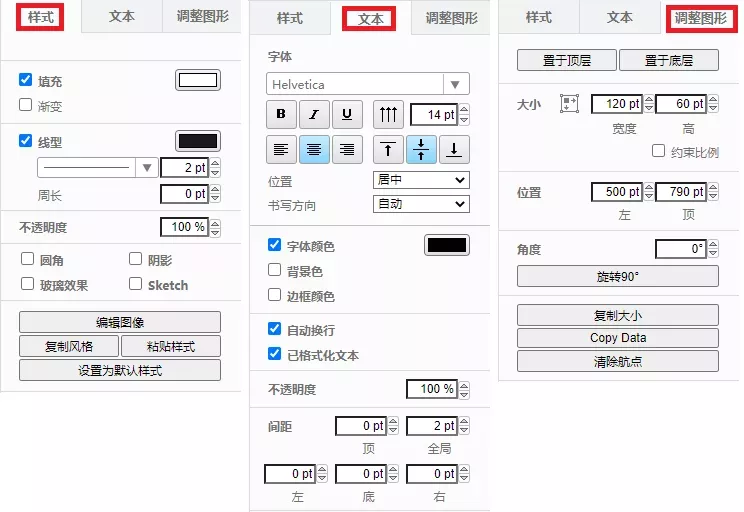Toggle bold text formatting
744x512 pixels.
coord(281,114)
